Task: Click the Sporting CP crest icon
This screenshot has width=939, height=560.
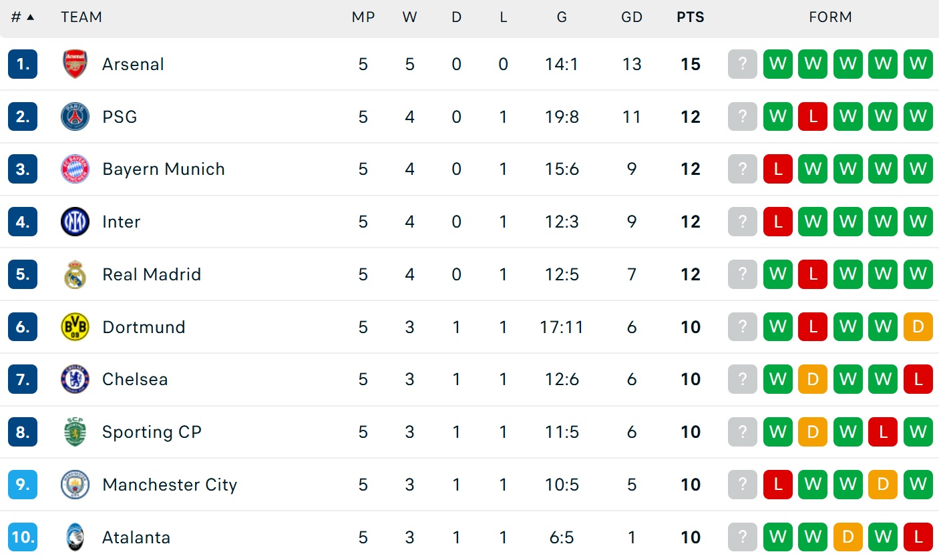Action: tap(75, 432)
